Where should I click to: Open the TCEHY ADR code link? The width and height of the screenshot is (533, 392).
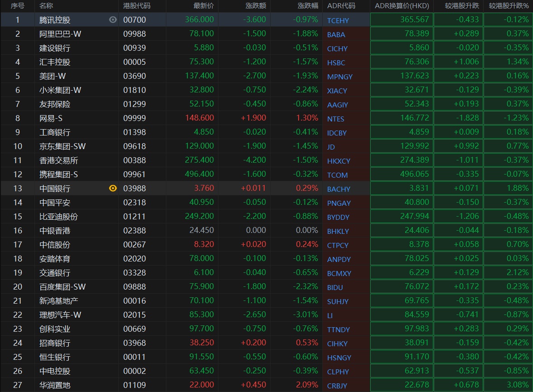click(338, 20)
